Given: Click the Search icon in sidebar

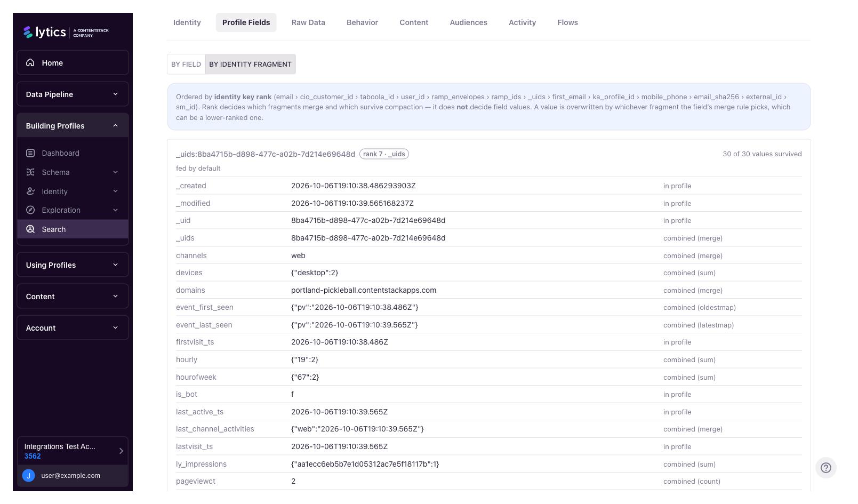Looking at the screenshot, I should pos(30,229).
